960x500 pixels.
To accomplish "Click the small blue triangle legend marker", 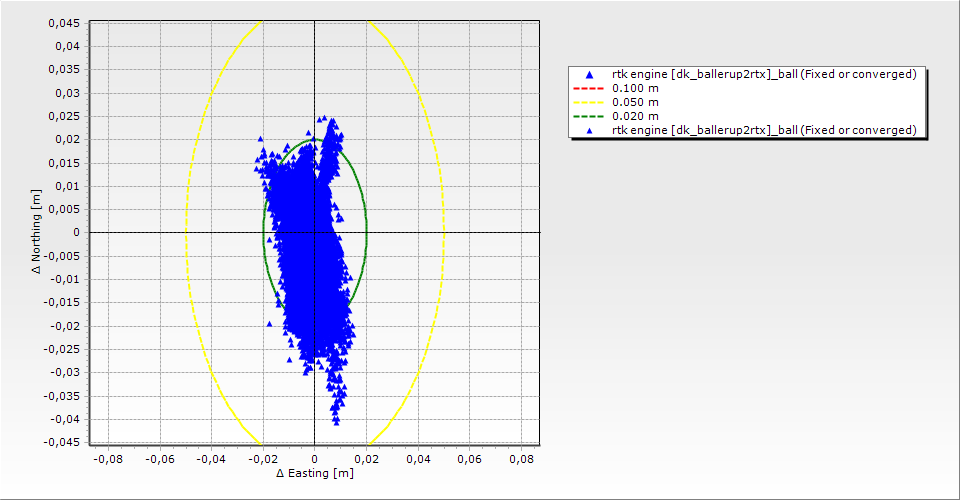I will 589,130.
